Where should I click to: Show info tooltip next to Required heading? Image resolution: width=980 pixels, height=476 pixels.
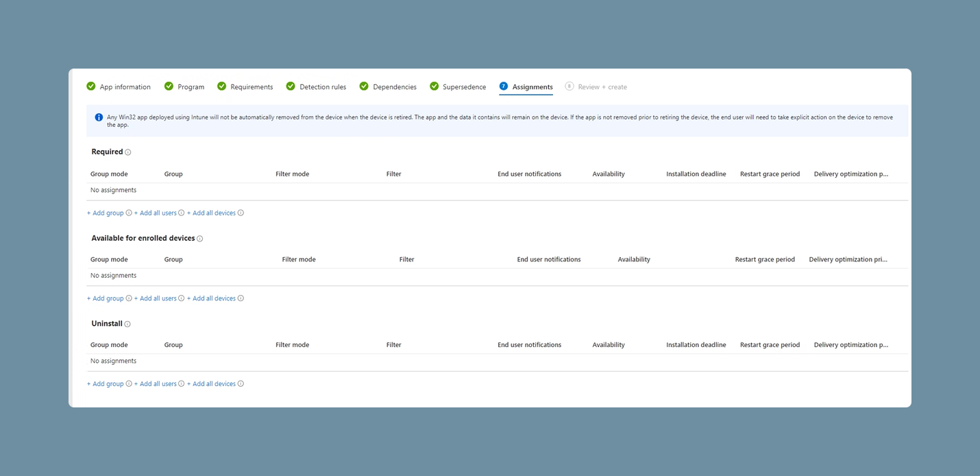pyautogui.click(x=128, y=152)
